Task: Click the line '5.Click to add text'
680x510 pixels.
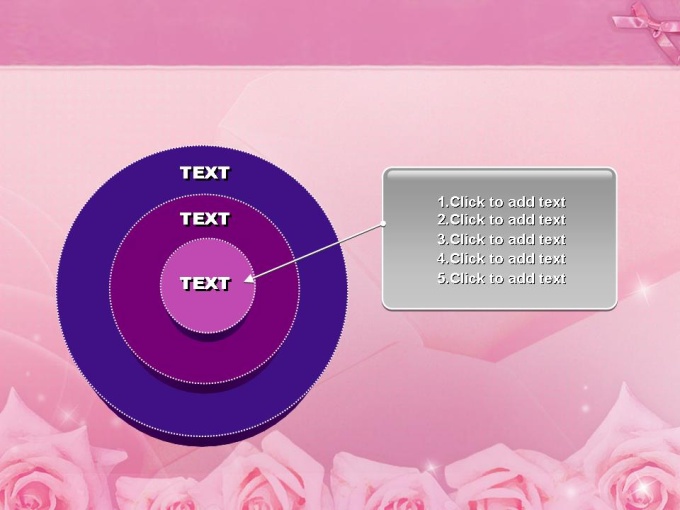Action: (501, 278)
